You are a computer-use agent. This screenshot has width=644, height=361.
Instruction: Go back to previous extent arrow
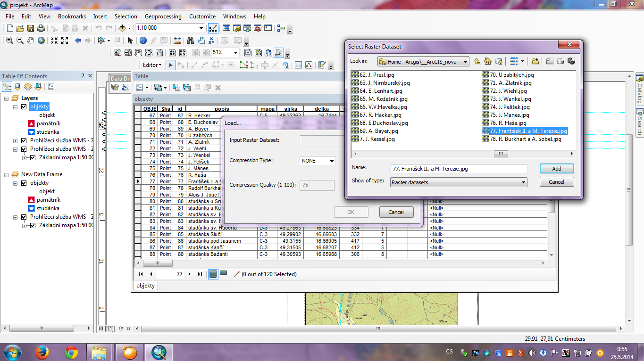tap(78, 41)
